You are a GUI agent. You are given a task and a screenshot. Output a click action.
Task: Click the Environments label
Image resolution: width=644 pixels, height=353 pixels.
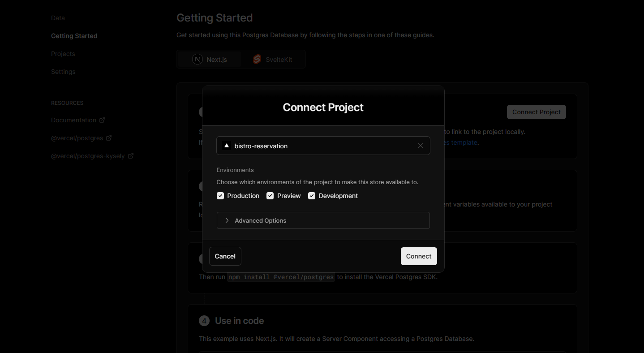235,170
